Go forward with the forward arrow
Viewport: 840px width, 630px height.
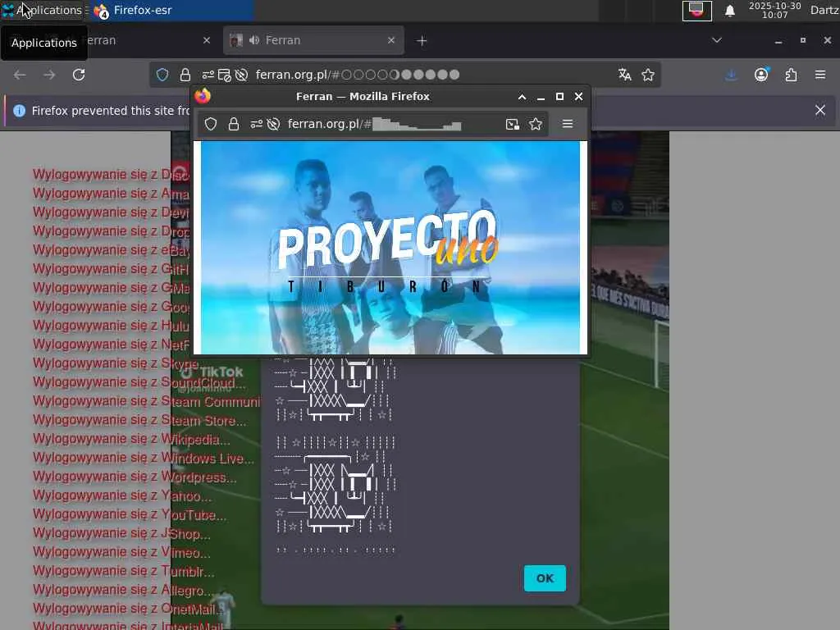click(49, 75)
